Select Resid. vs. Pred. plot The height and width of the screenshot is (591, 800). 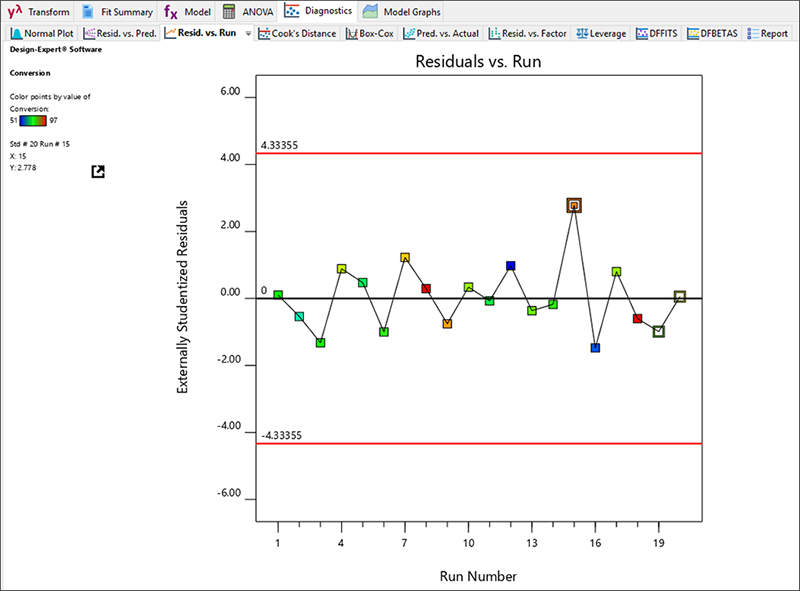pos(120,33)
